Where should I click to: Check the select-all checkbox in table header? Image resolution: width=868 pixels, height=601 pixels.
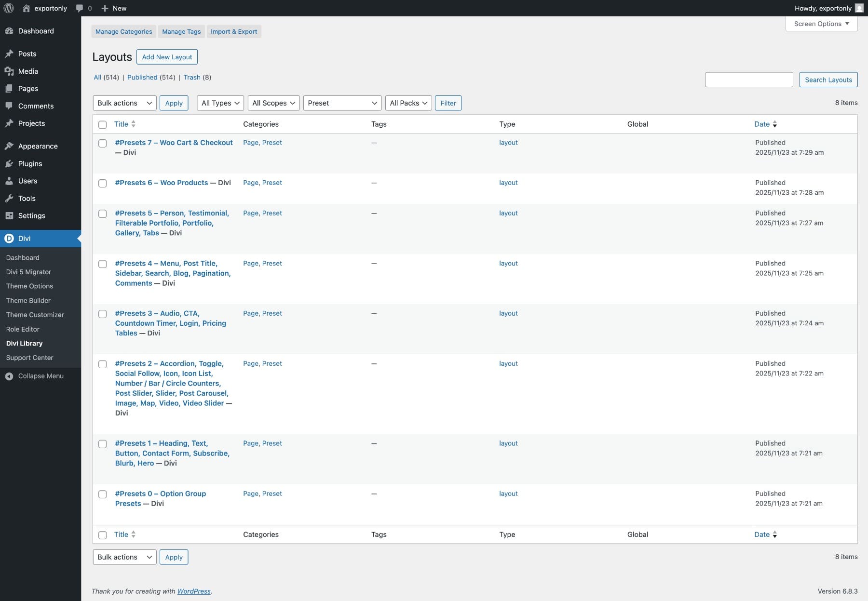(103, 124)
